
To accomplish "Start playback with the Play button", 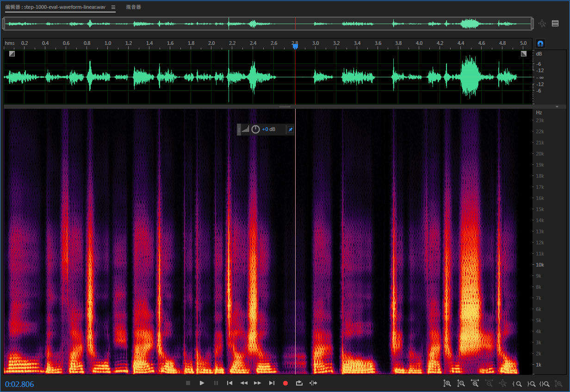I will click(x=202, y=383).
